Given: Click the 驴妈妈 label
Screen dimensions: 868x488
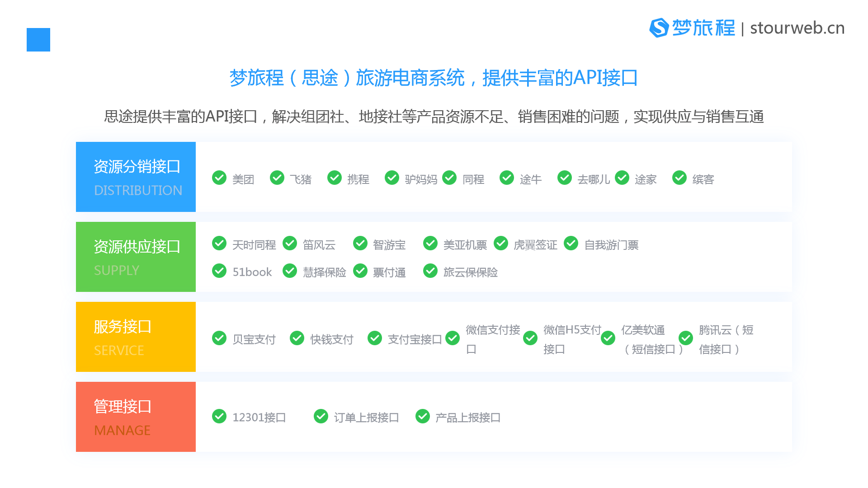Looking at the screenshot, I should (x=421, y=179).
